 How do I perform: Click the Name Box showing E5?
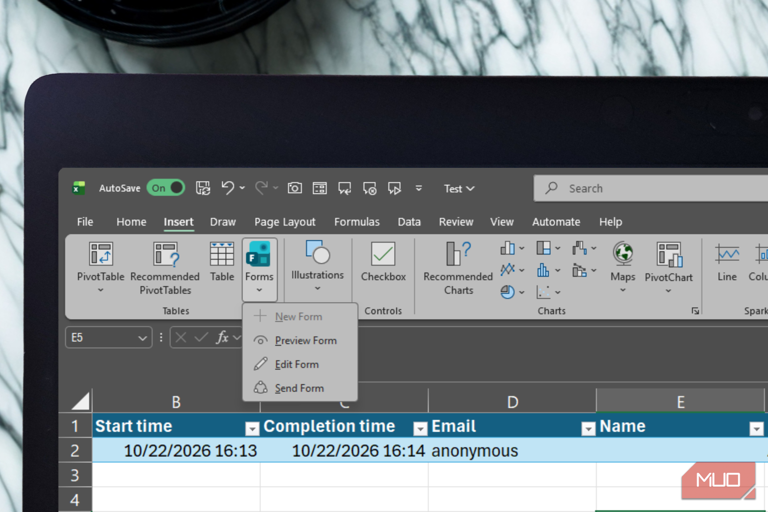pyautogui.click(x=102, y=338)
